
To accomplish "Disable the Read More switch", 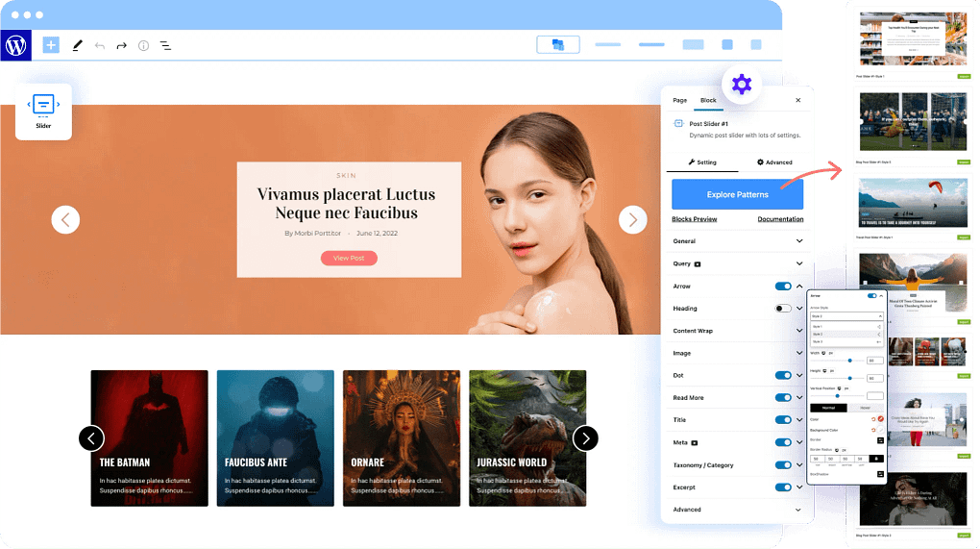I will point(783,398).
